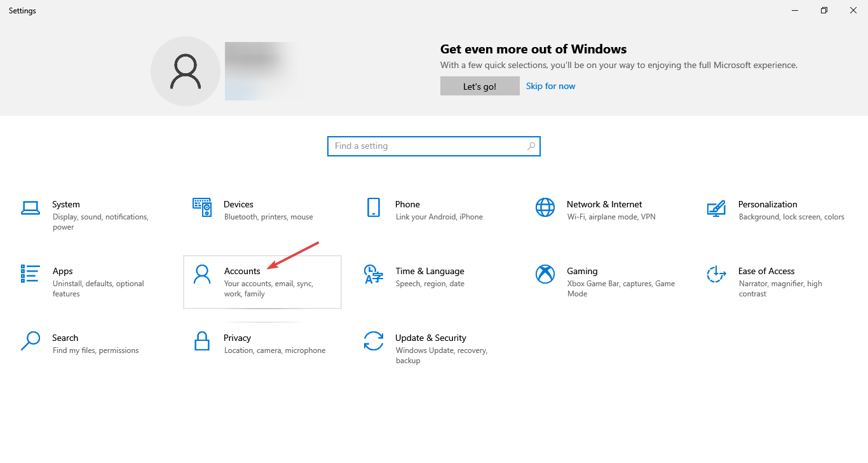The height and width of the screenshot is (463, 868).
Task: Select the Devices category title
Action: pos(238,204)
